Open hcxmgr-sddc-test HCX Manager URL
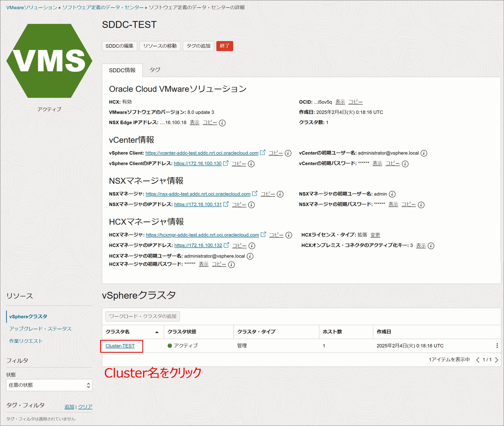504x426 pixels. [202, 235]
